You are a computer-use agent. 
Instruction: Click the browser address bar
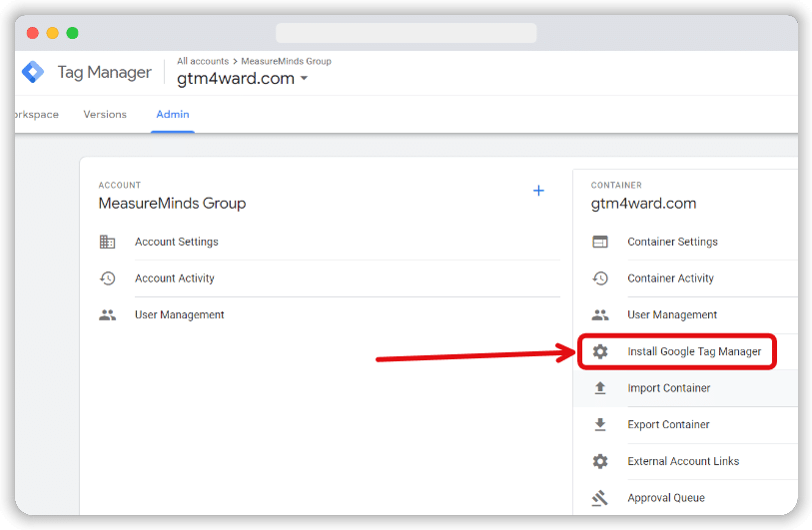(x=406, y=33)
